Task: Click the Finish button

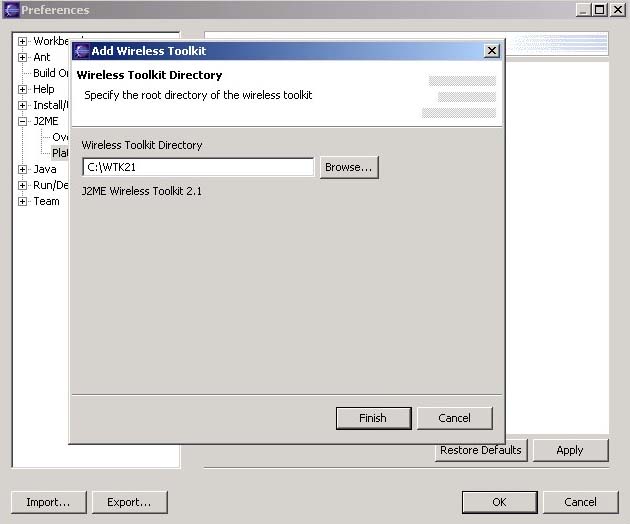Action: (x=373, y=418)
